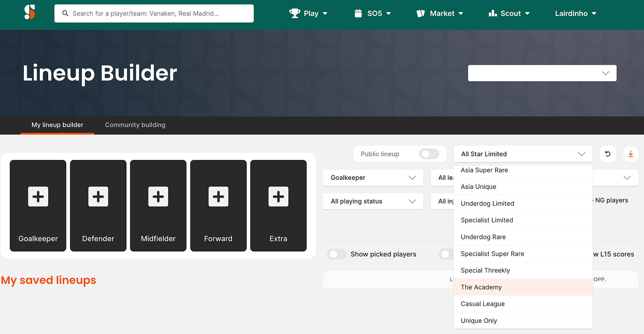Select Unique Only option
The width and height of the screenshot is (644, 334).
523,321
